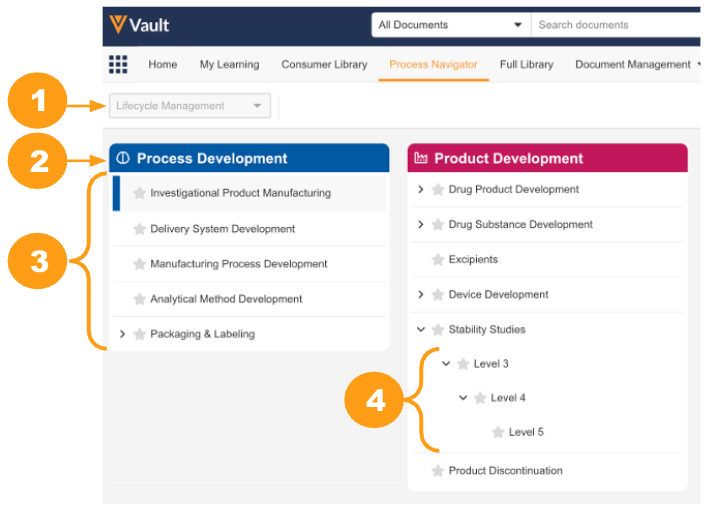Click the star beside Product Discontinuation

(437, 471)
